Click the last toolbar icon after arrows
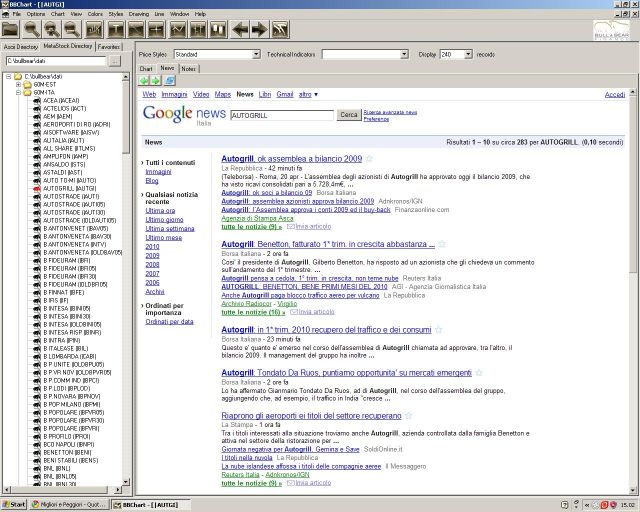The image size is (640, 512). pos(280,30)
